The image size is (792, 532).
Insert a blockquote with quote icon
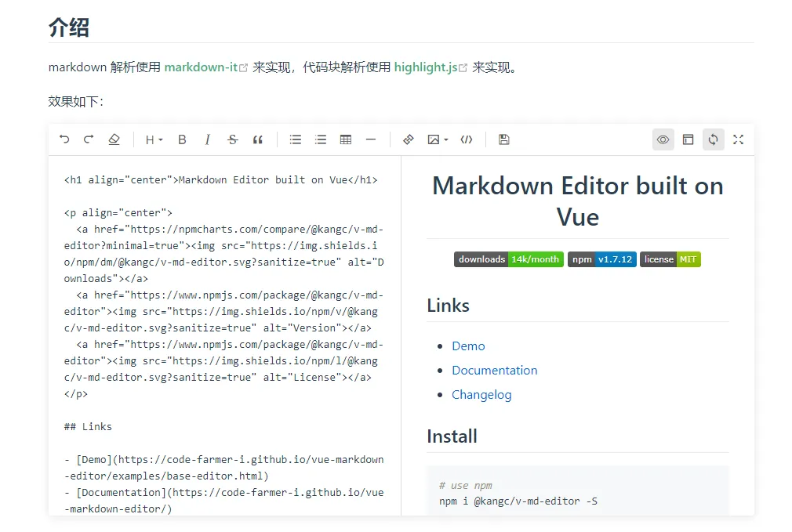coord(257,139)
